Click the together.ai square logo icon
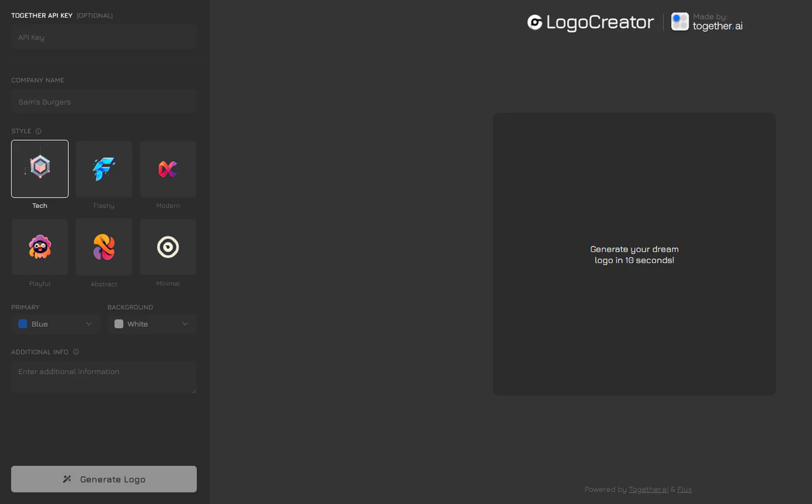Screen dimensions: 812x504 680,22
